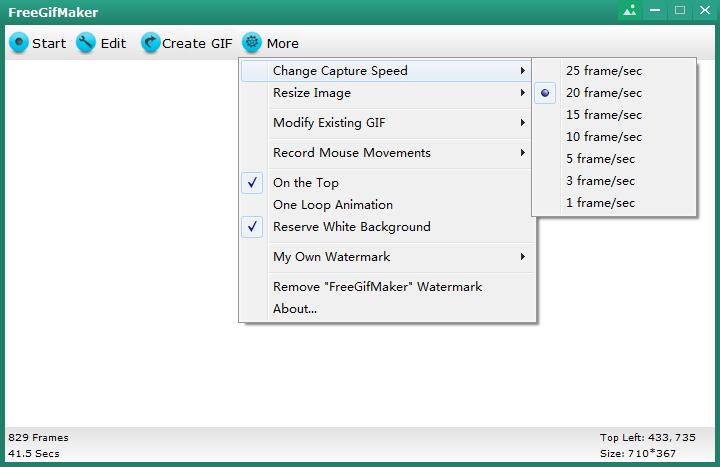Click the Modify Existing GIF submenu arrow
Image resolution: width=720 pixels, height=467 pixels.
523,123
